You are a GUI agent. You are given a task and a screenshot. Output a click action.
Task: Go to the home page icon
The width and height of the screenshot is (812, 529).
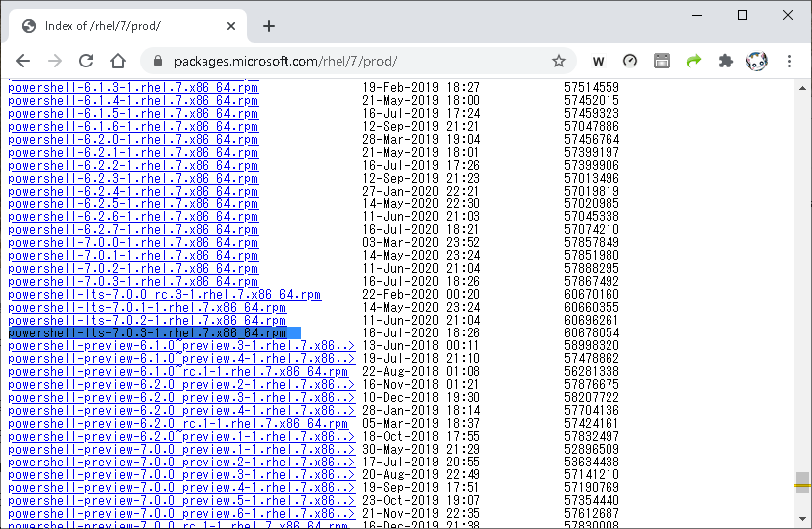point(118,62)
